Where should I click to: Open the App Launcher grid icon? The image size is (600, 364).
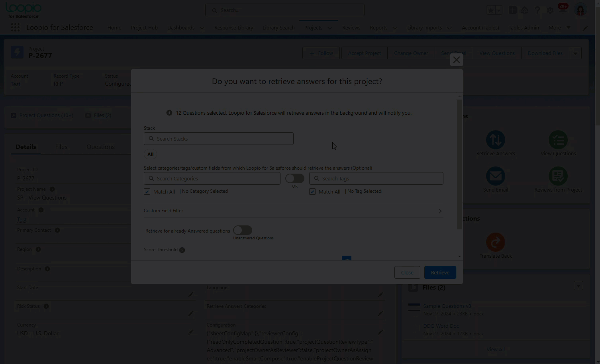coord(15,27)
